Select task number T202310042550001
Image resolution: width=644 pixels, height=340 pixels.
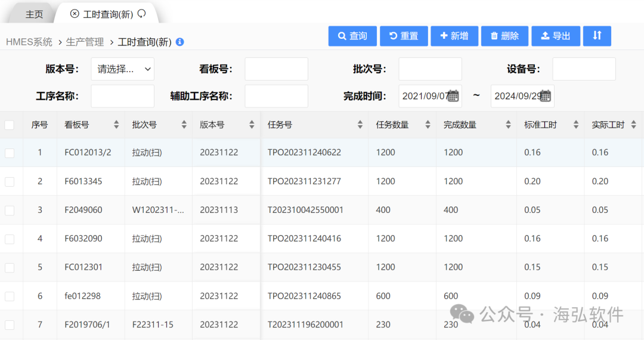point(305,210)
